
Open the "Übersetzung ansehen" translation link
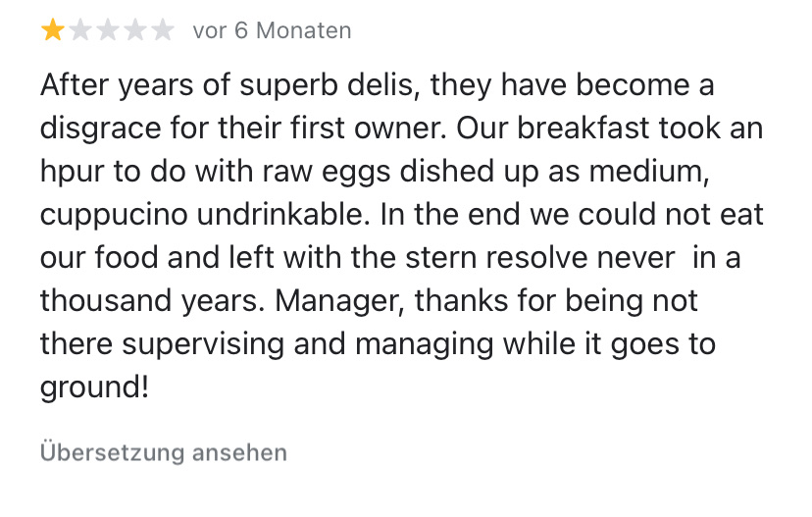pos(164,453)
